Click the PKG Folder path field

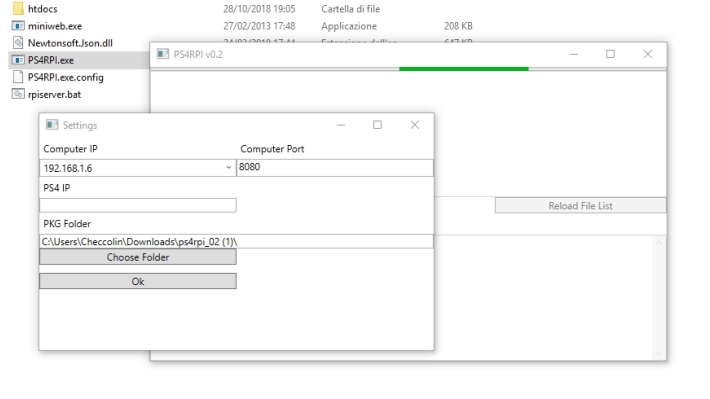pyautogui.click(x=236, y=241)
